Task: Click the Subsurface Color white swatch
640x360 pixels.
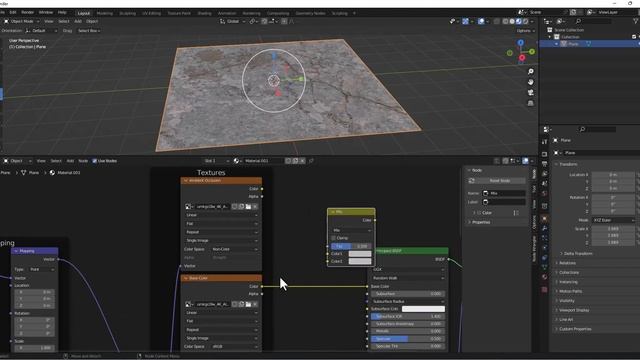Action: (x=423, y=309)
